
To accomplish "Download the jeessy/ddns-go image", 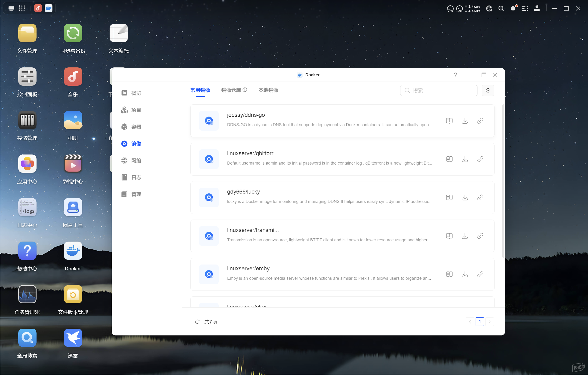I will click(465, 121).
